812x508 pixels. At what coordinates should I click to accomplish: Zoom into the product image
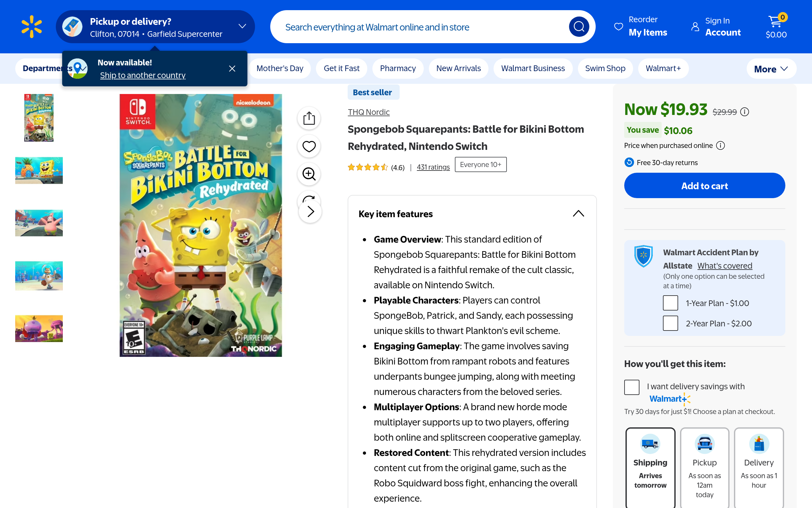(309, 174)
